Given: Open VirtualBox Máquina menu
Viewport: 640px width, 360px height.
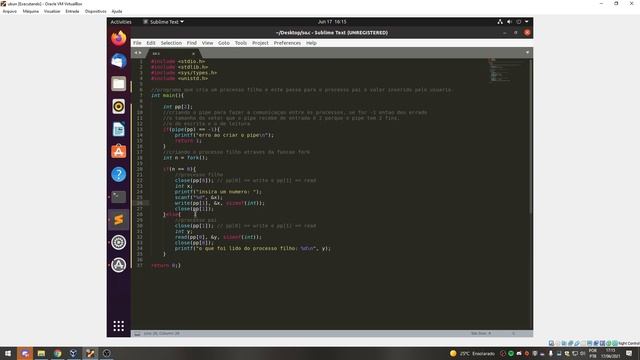Looking at the screenshot, I should point(31,11).
